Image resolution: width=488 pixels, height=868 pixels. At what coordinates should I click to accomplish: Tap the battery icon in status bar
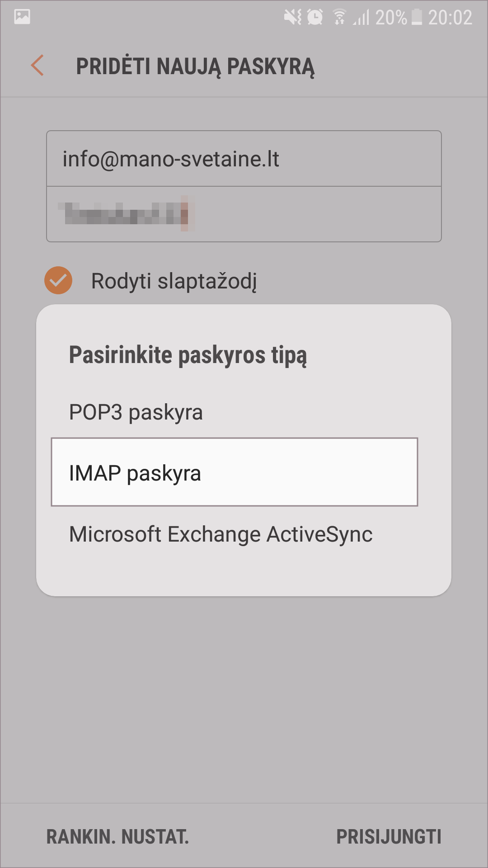(x=417, y=17)
